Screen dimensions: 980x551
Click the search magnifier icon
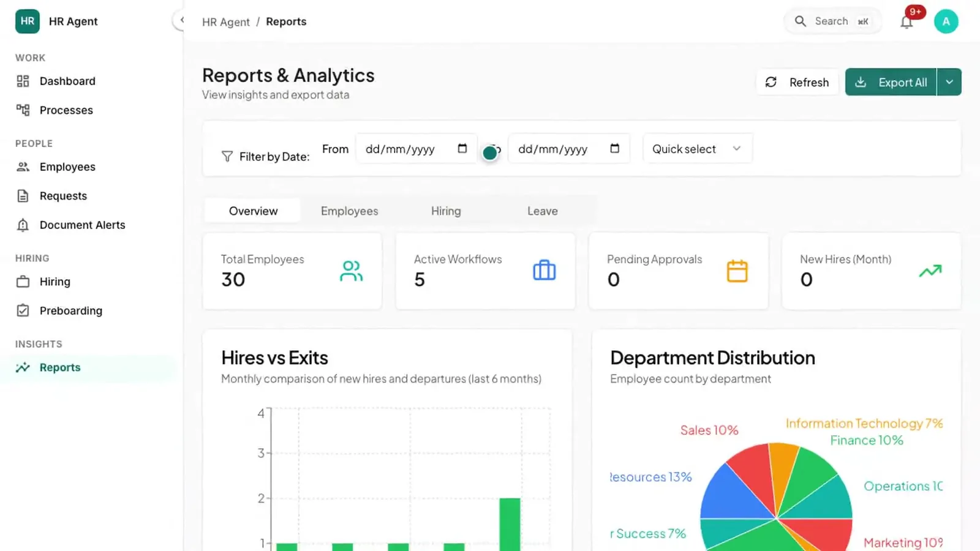point(800,21)
